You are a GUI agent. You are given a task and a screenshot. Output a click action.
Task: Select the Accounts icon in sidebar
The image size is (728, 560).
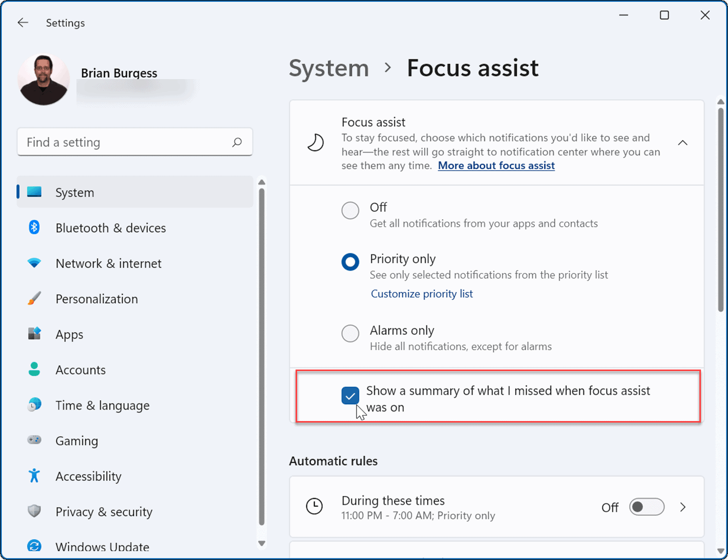(34, 369)
